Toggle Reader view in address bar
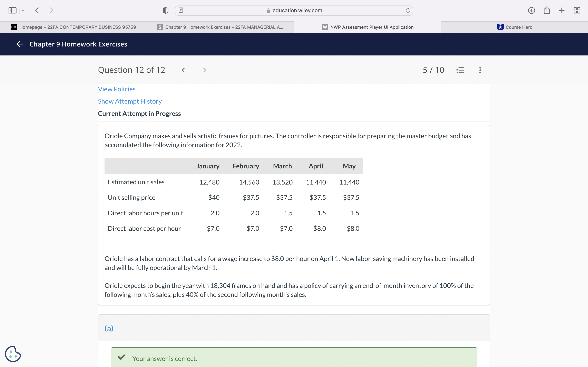588x367 pixels. (x=181, y=10)
